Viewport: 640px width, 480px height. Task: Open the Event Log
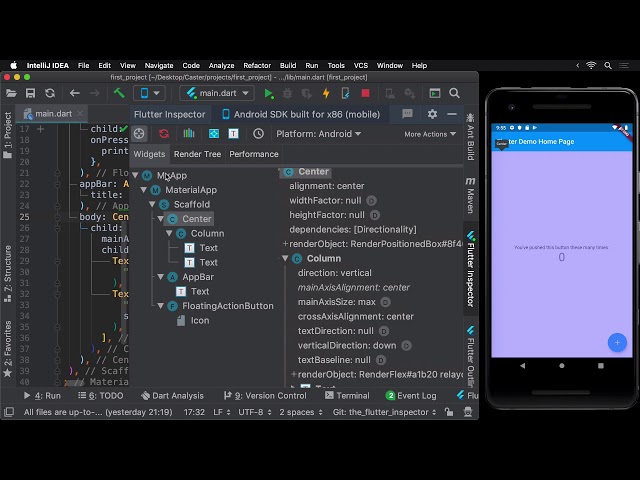[411, 396]
